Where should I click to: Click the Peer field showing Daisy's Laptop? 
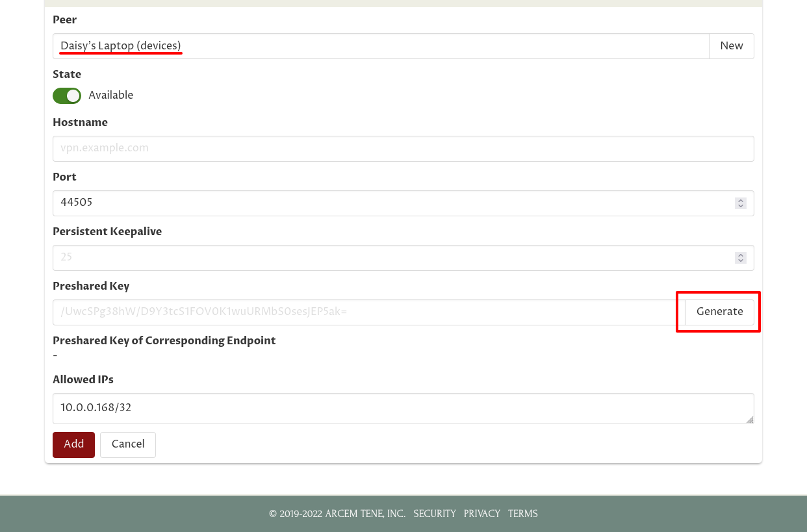pos(381,46)
